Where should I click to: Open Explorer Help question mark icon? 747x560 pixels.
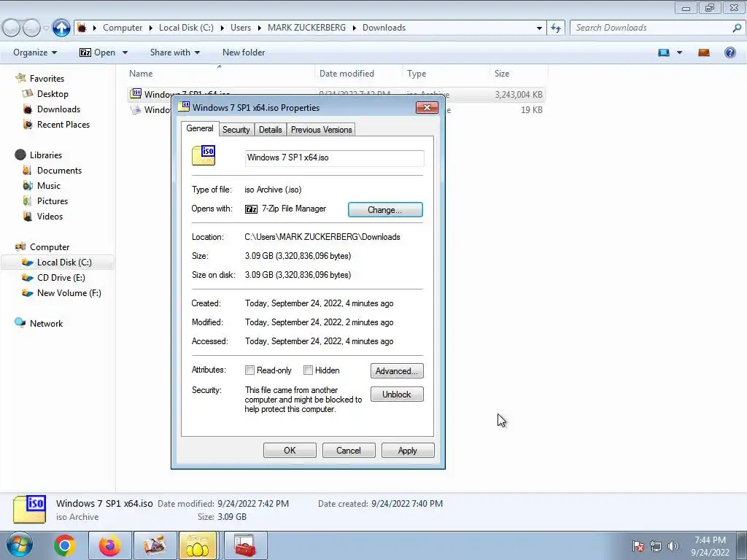[x=729, y=52]
